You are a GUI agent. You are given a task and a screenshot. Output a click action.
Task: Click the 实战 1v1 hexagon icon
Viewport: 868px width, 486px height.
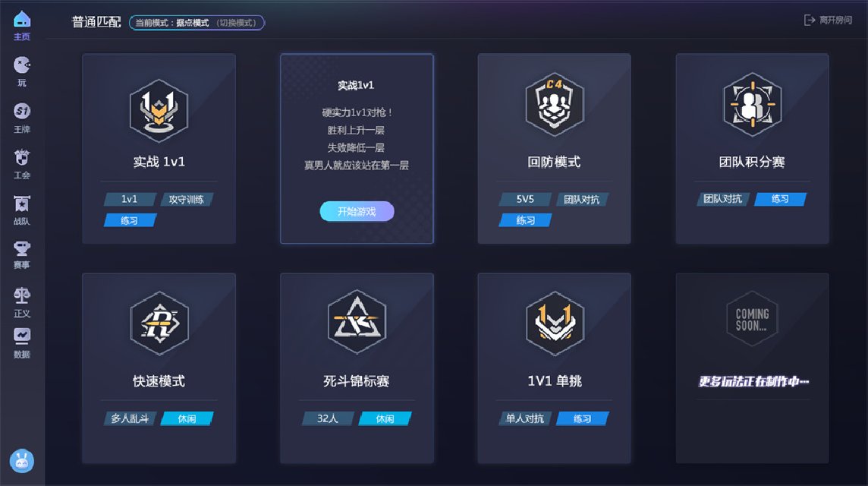(159, 110)
